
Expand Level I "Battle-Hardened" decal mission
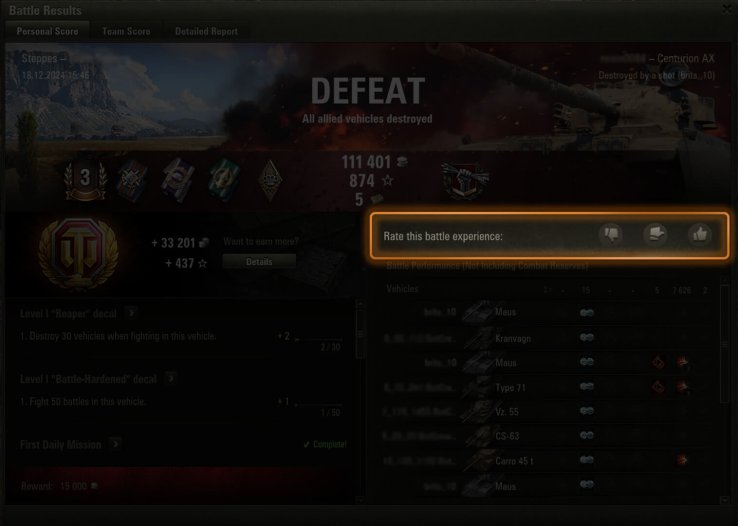coord(171,378)
